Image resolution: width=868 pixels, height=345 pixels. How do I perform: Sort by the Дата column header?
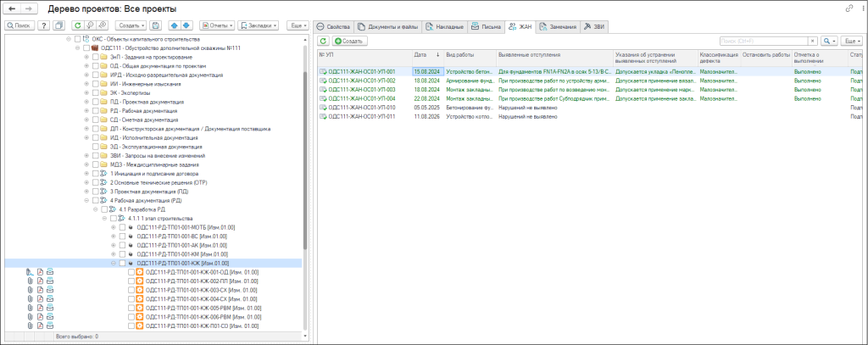pos(427,58)
